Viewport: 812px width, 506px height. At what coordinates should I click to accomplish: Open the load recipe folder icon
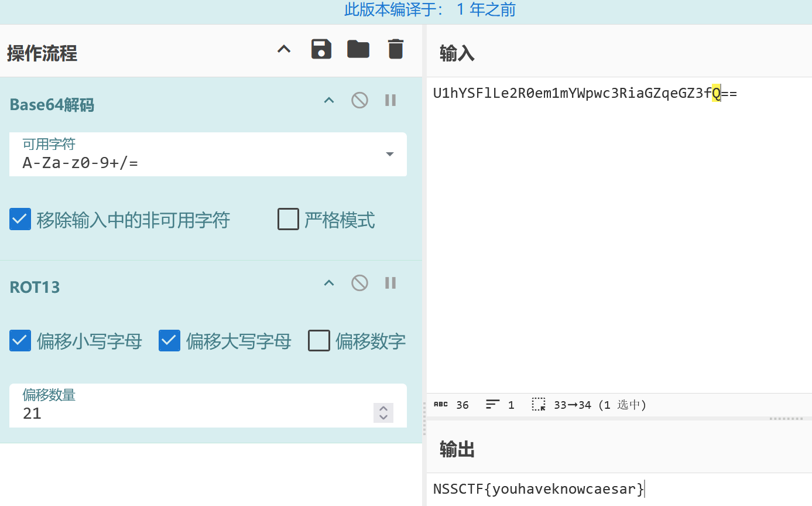[x=358, y=49]
